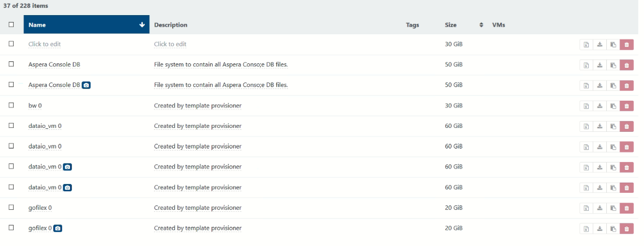Clone the unnamed 'Click to edit' disk
The height and width of the screenshot is (246, 644).
point(613,45)
